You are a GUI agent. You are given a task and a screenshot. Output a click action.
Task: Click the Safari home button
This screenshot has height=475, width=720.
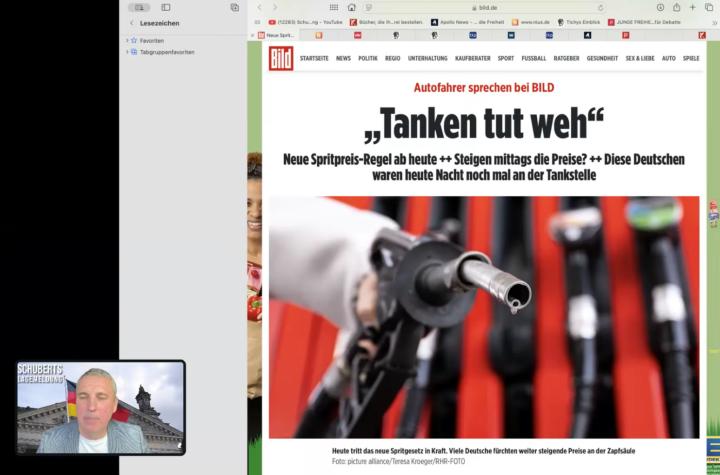(351, 7)
